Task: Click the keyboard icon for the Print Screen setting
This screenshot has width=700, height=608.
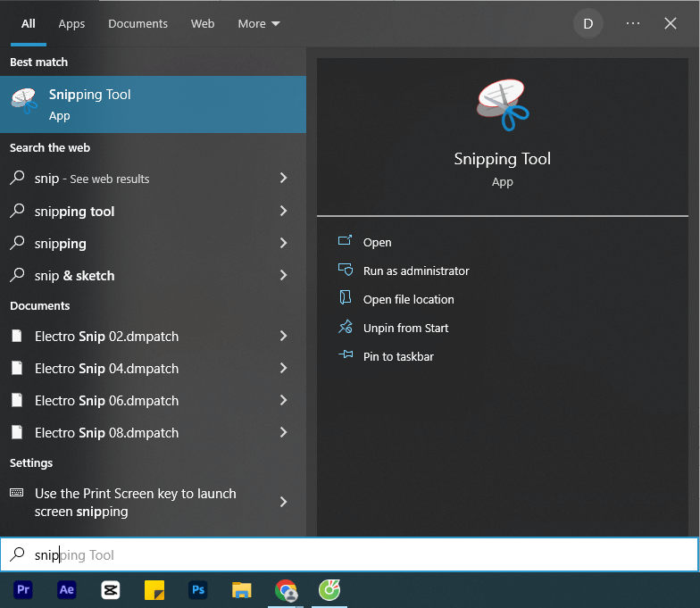Action: pos(16,493)
